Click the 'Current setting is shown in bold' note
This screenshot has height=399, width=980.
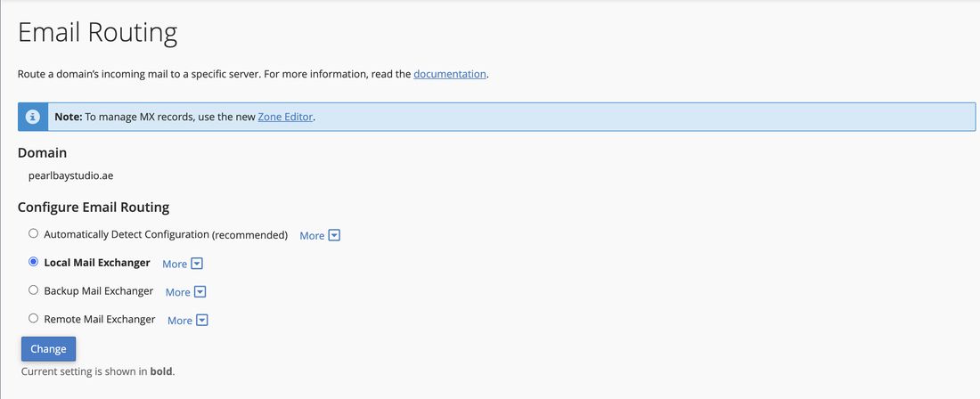click(x=98, y=371)
